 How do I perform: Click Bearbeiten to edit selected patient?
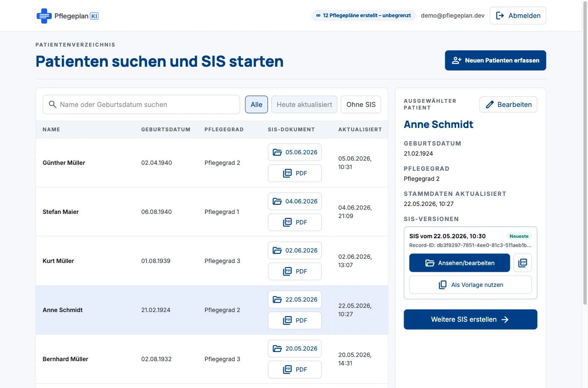[508, 104]
